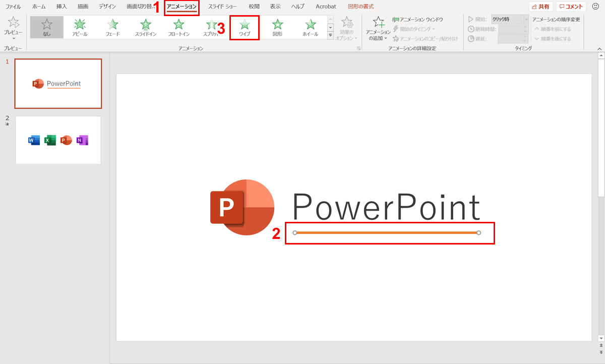Switch to the ホーム tab

pyautogui.click(x=39, y=7)
